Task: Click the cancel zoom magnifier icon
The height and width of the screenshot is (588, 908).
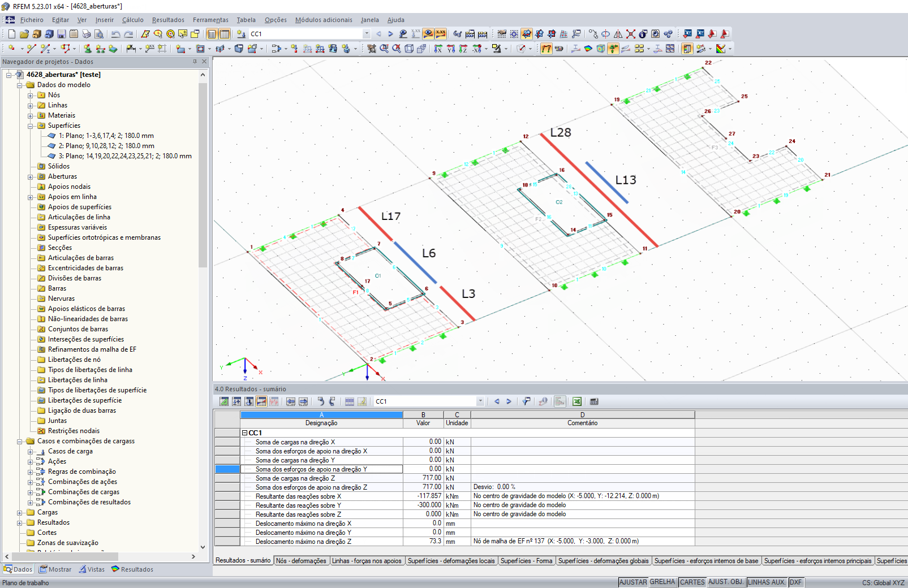Action: click(397, 49)
